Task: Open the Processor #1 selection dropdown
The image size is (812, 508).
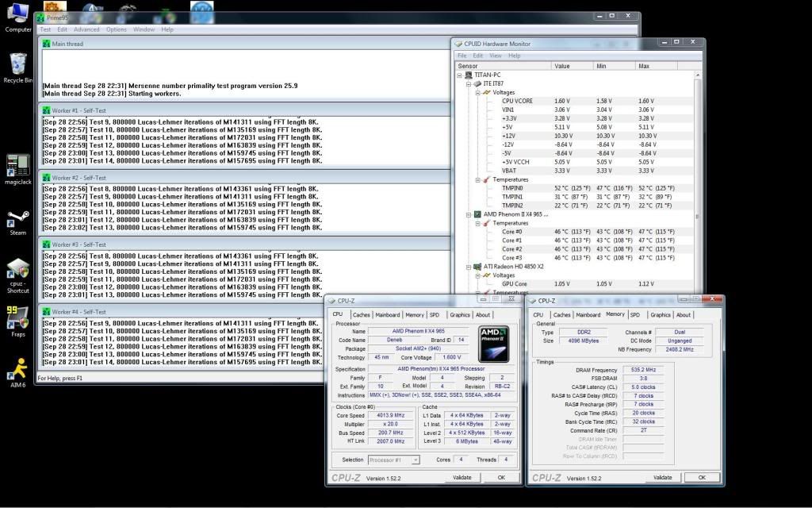Action: [393, 460]
